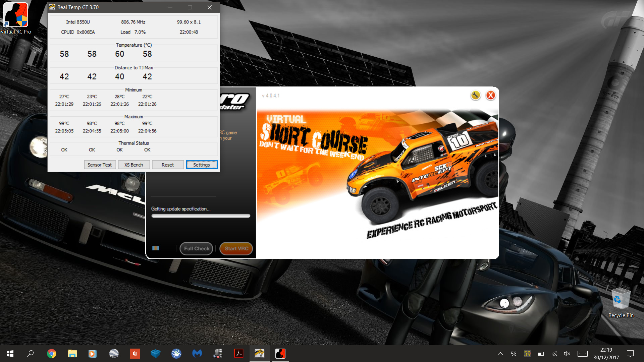Open File Explorer from the taskbar
644x362 pixels.
point(72,354)
